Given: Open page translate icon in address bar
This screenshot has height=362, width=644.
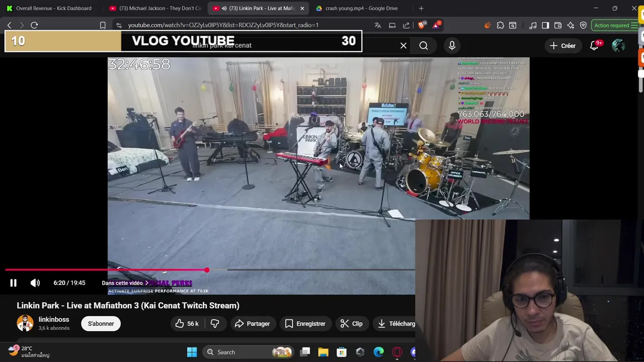Looking at the screenshot, I should [378, 25].
